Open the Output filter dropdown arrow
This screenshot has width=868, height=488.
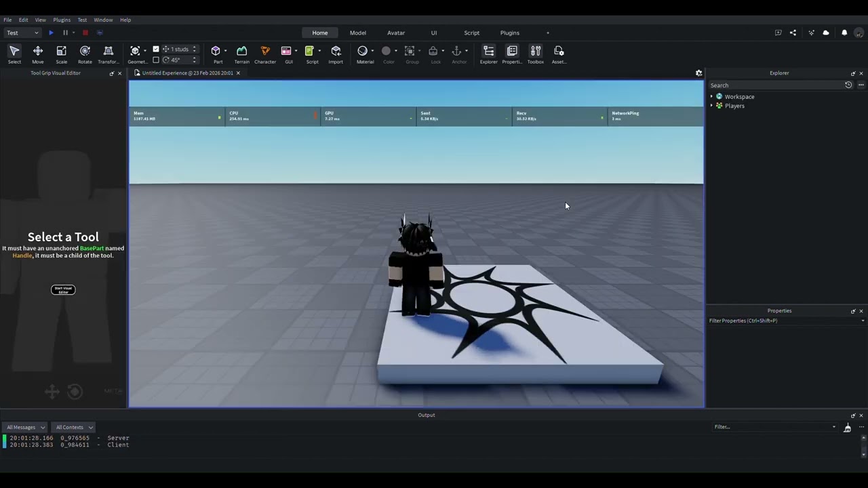click(834, 427)
